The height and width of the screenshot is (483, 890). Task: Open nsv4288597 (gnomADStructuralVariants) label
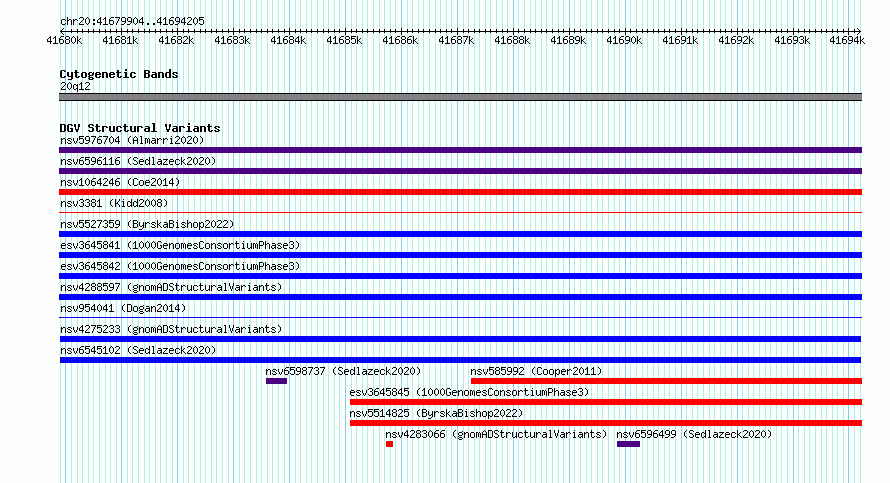pos(171,287)
